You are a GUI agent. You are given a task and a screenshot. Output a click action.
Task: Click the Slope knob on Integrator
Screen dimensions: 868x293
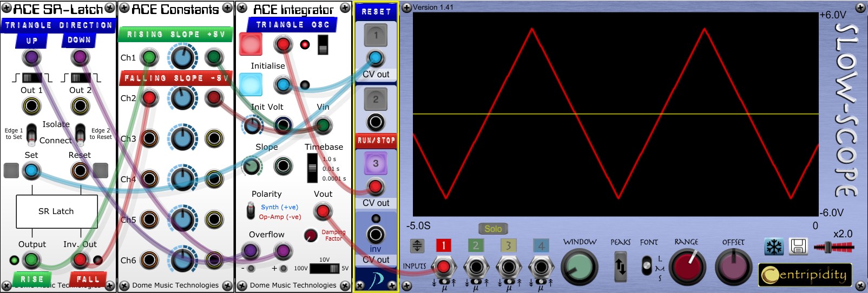click(x=252, y=166)
